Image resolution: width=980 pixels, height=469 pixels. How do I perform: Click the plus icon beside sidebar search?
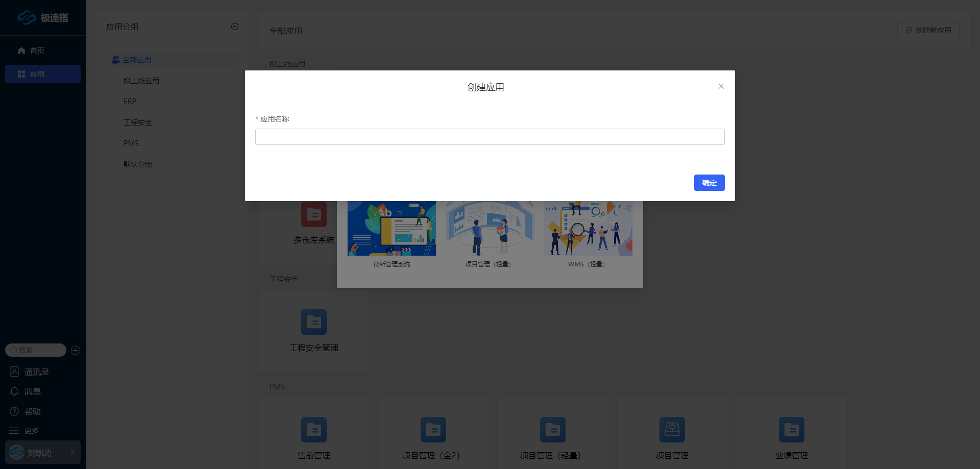[x=76, y=350]
